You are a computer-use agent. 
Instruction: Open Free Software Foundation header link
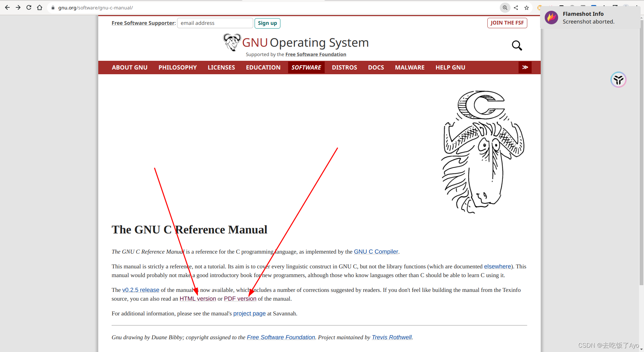tap(316, 54)
